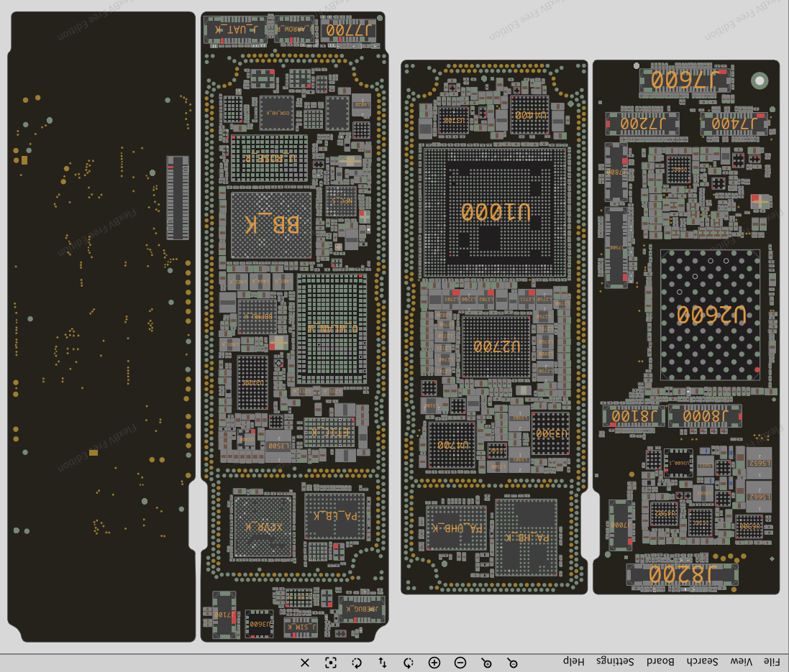Open the Help menu
789x672 pixels.
(574, 661)
